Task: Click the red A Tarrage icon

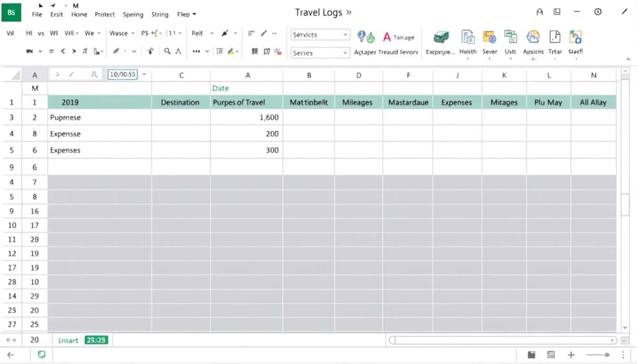Action: coord(399,37)
